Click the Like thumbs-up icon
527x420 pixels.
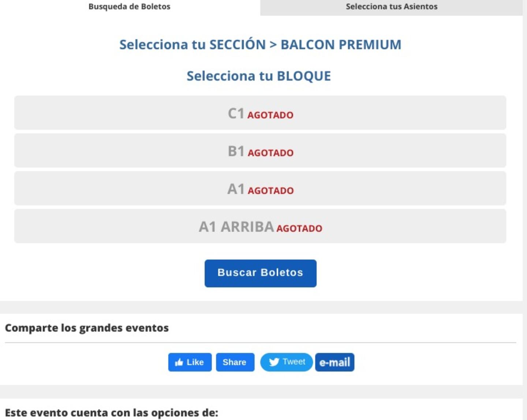(180, 362)
